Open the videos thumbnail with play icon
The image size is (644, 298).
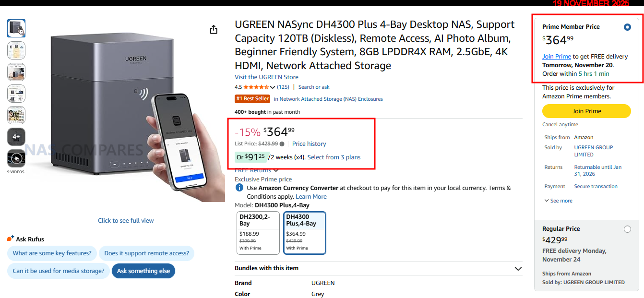pyautogui.click(x=16, y=158)
